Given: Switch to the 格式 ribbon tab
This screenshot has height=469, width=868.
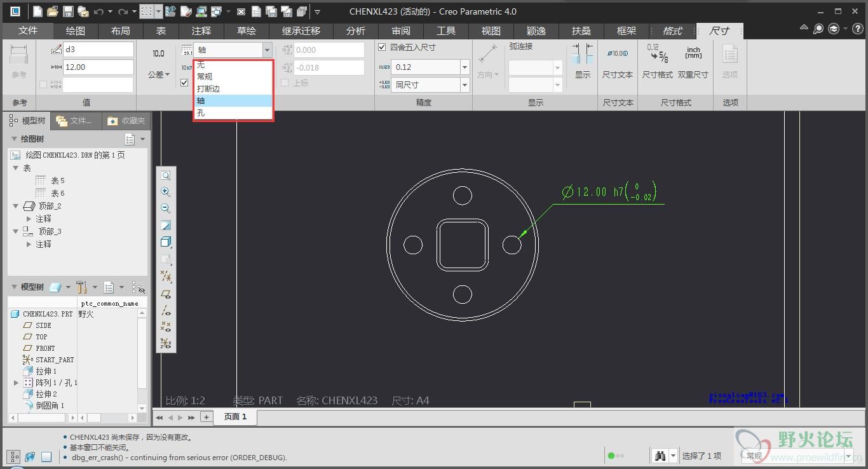Looking at the screenshot, I should (x=672, y=31).
